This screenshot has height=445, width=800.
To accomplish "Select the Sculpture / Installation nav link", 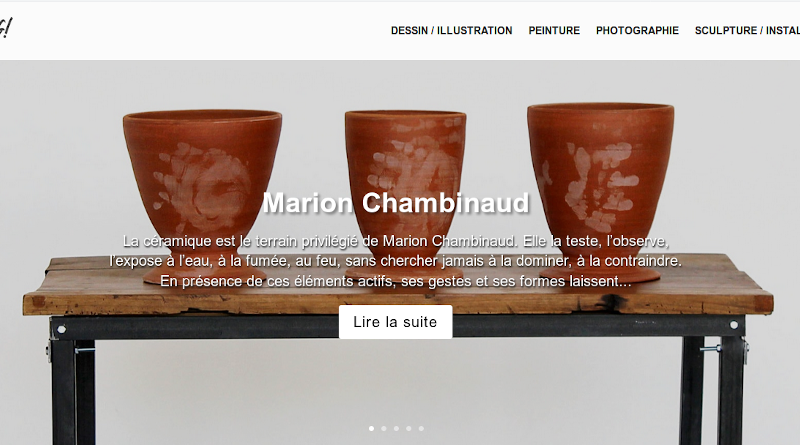I will [747, 31].
